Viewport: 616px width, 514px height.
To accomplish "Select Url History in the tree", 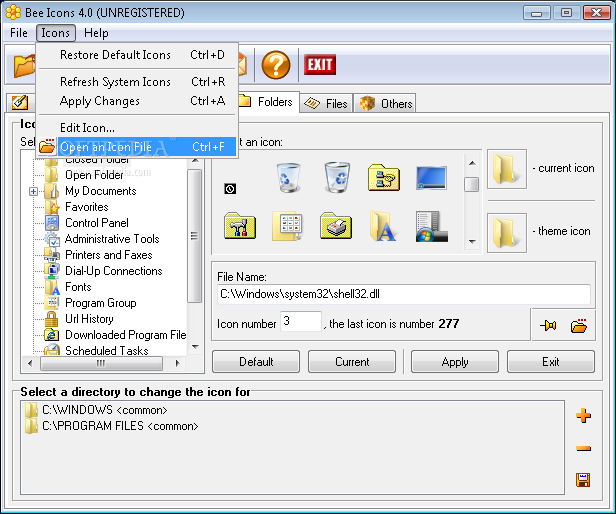I will pyautogui.click(x=89, y=319).
